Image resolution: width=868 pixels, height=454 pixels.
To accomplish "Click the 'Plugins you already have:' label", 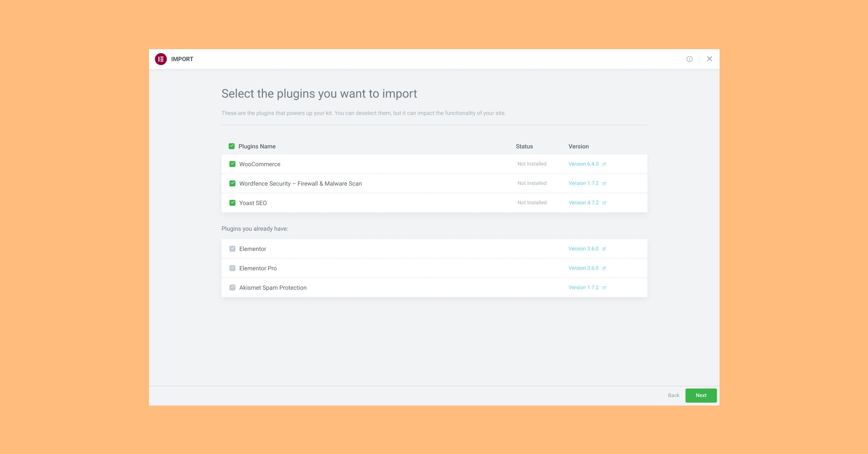I will tap(255, 229).
